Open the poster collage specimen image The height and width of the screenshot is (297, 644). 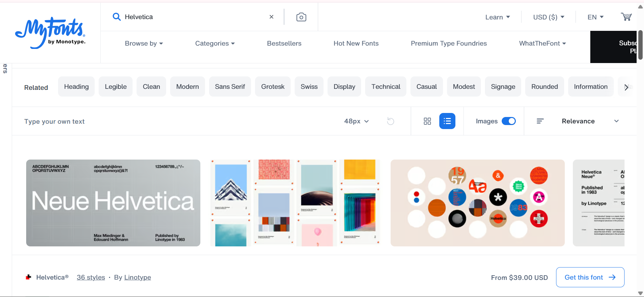(295, 203)
